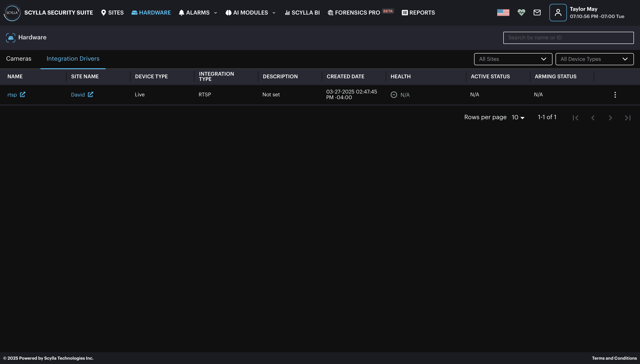Open the rows per page 10 dropdown
This screenshot has width=640, height=364.
click(518, 117)
